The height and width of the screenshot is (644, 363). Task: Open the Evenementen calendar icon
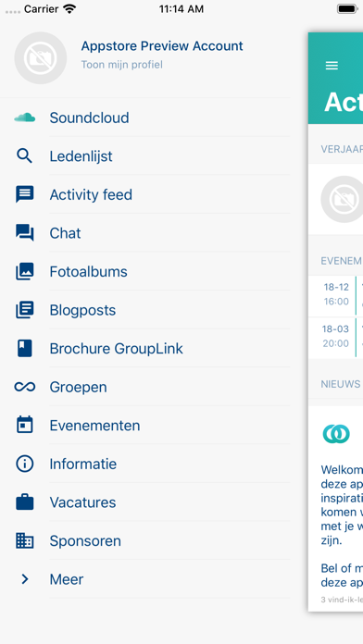pyautogui.click(x=25, y=425)
